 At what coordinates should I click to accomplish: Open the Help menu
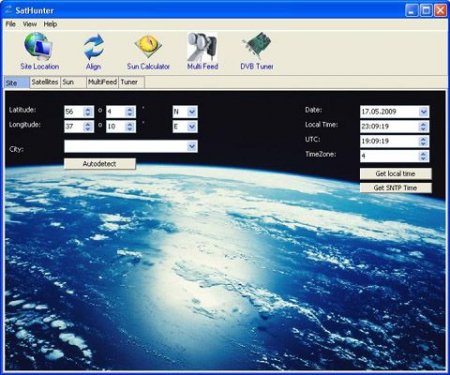[50, 24]
